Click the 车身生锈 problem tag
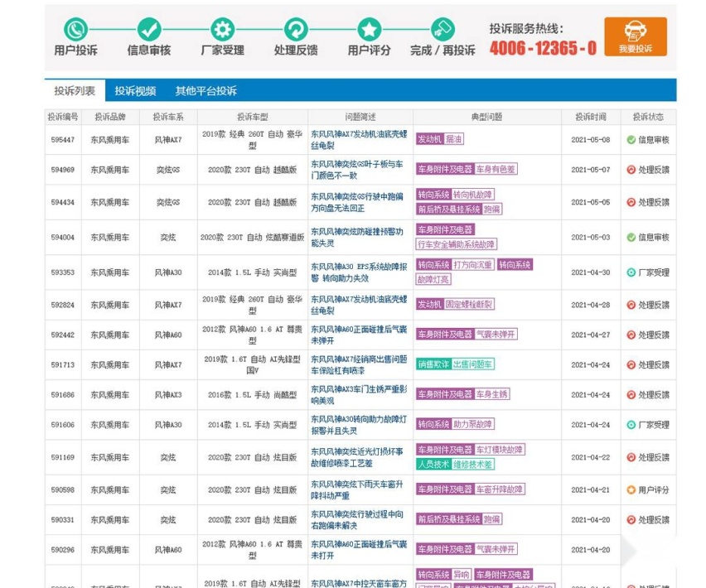This screenshot has width=706, height=588. click(492, 394)
